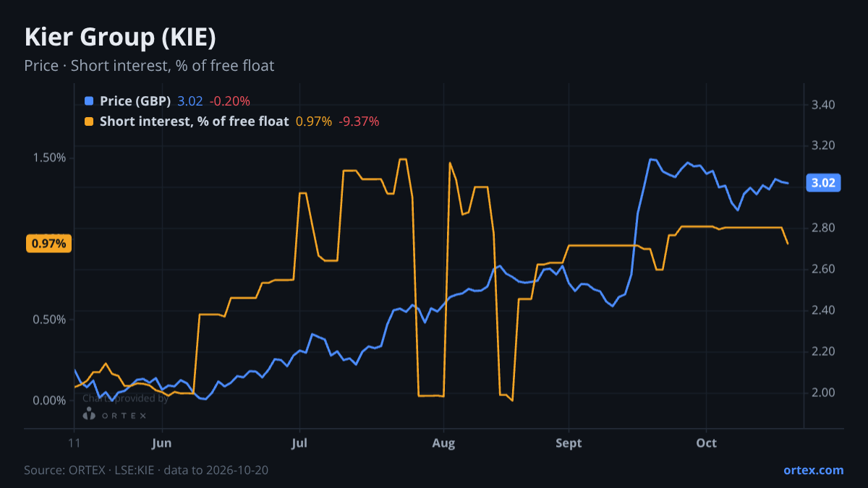Click the Jun label on the date axis

(x=162, y=443)
